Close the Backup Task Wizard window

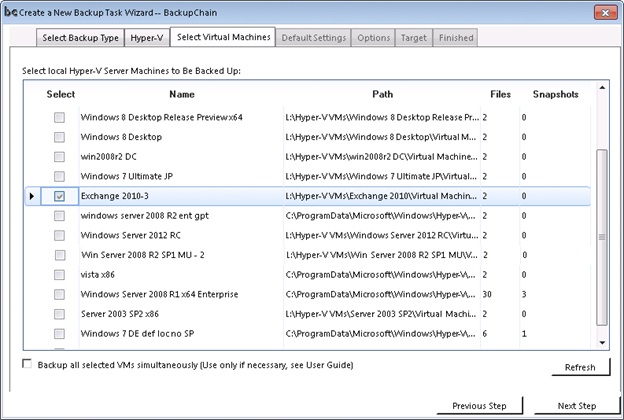605,13
